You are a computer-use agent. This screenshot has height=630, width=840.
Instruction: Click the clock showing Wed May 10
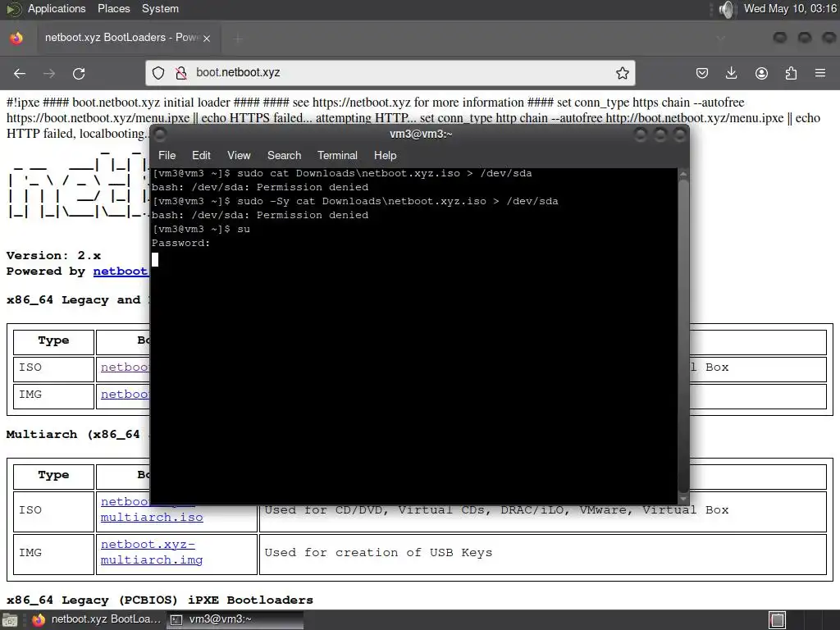click(x=790, y=8)
